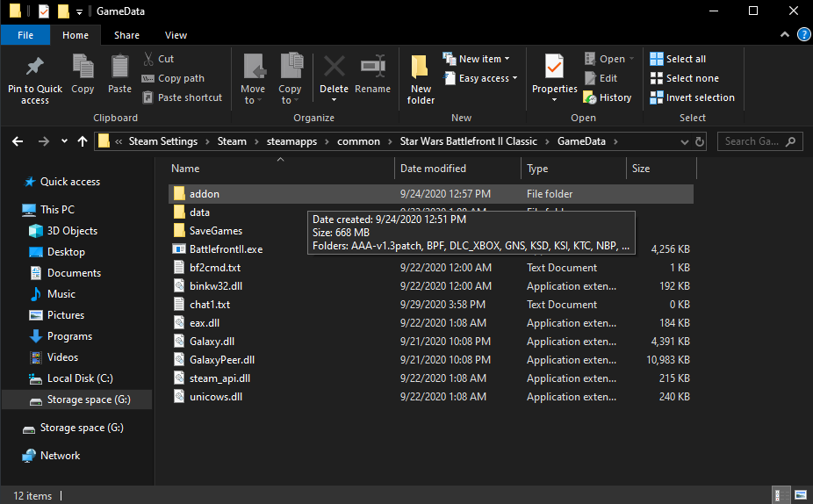
Task: Refresh the address bar location
Action: pos(700,141)
